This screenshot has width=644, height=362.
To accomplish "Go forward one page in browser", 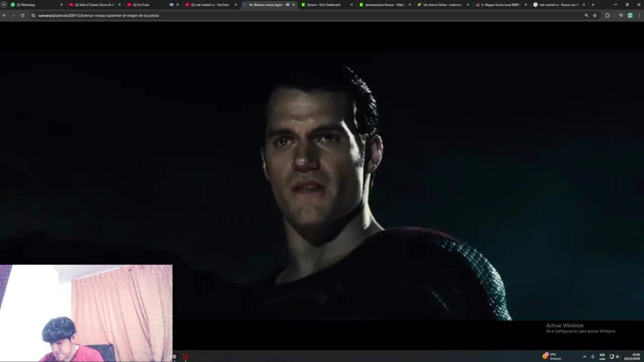I will coord(13,16).
